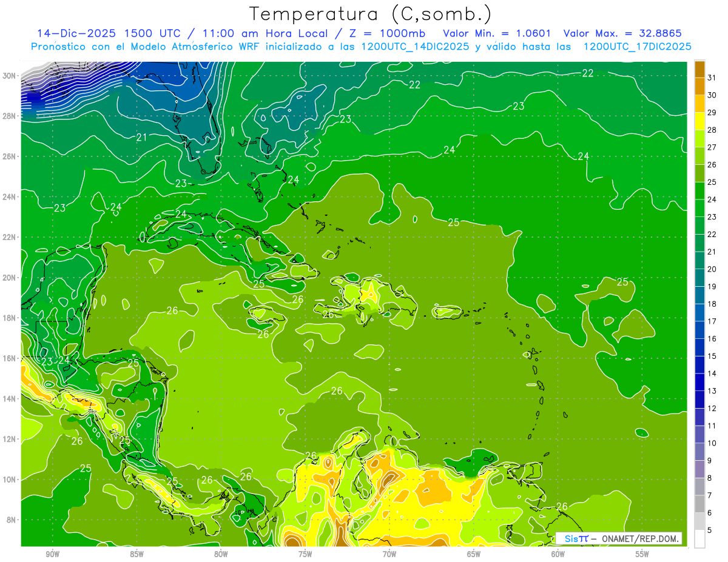Viewport: 728px width, 562px height.
Task: Click the title 'Temperatura (C,somb.)'
Action: tap(371, 14)
